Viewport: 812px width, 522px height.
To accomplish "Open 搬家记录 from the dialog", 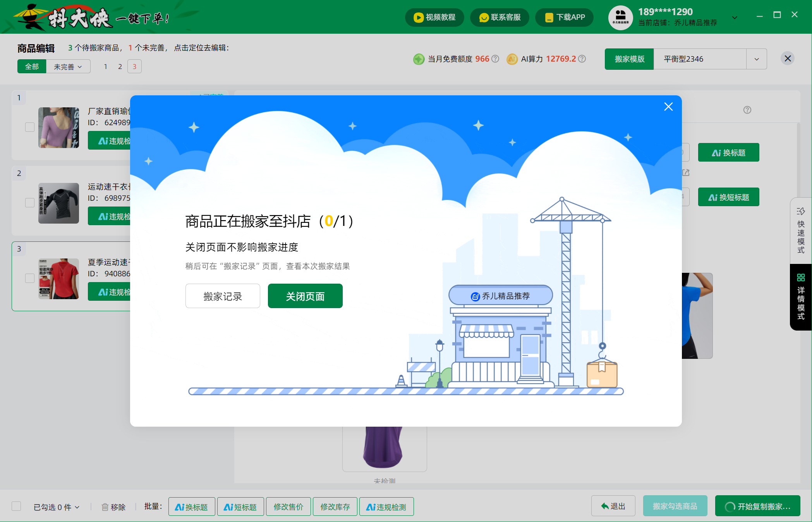I will [223, 296].
